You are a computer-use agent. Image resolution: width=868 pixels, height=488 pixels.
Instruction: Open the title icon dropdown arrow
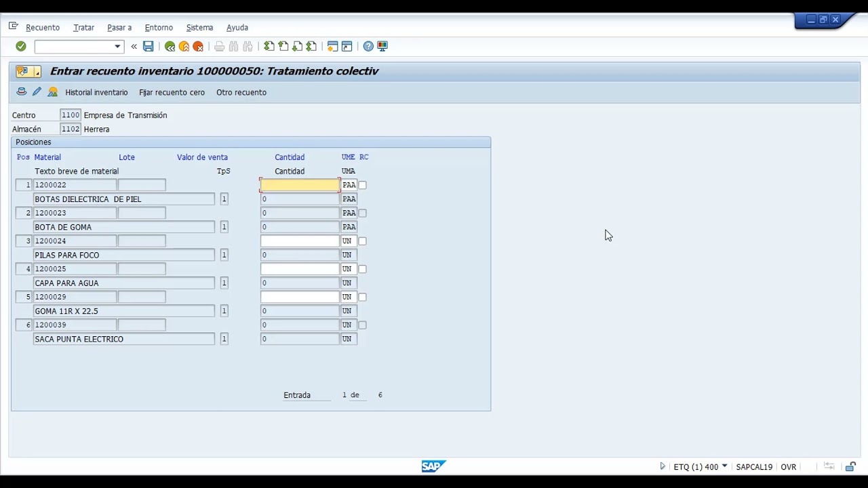click(36, 72)
